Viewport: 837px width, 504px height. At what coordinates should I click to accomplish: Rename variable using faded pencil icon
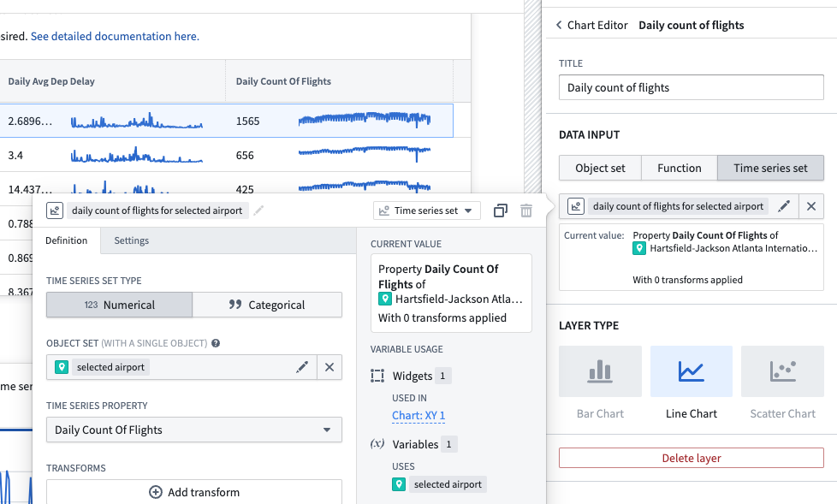coord(259,210)
